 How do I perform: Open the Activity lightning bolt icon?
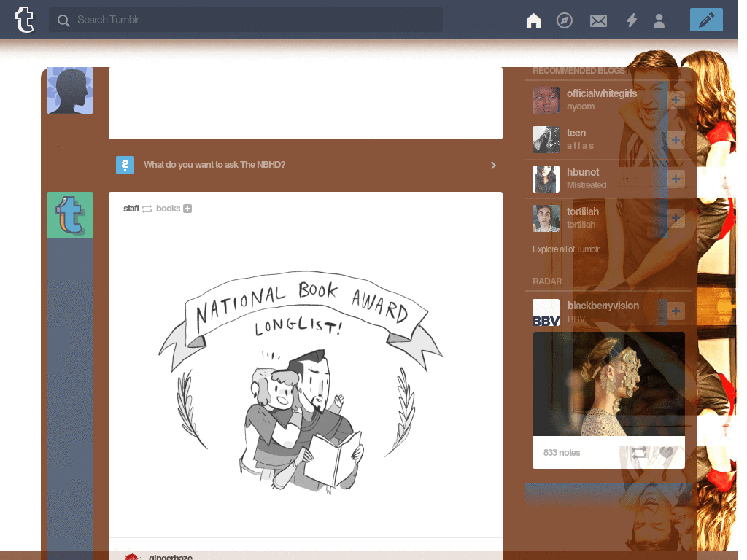[632, 20]
